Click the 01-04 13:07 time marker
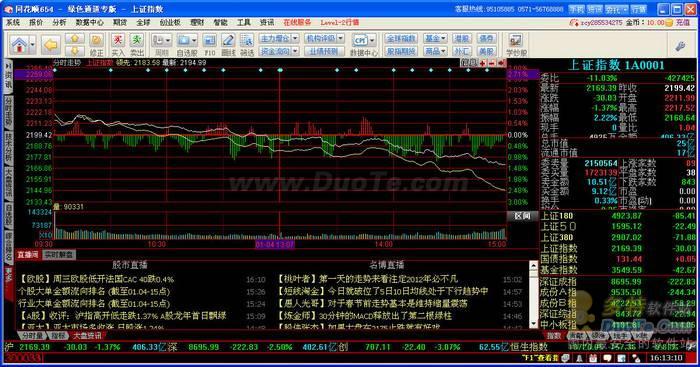 coord(275,244)
